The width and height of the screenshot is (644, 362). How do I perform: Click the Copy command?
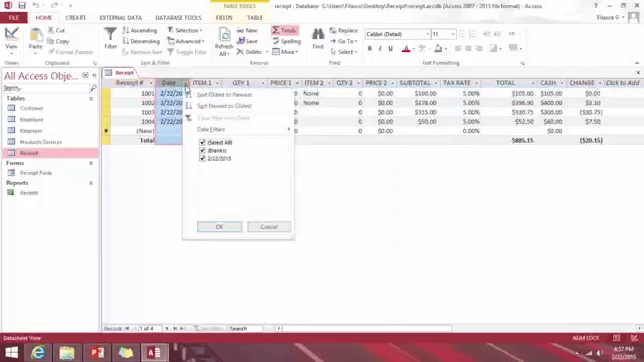click(x=58, y=42)
